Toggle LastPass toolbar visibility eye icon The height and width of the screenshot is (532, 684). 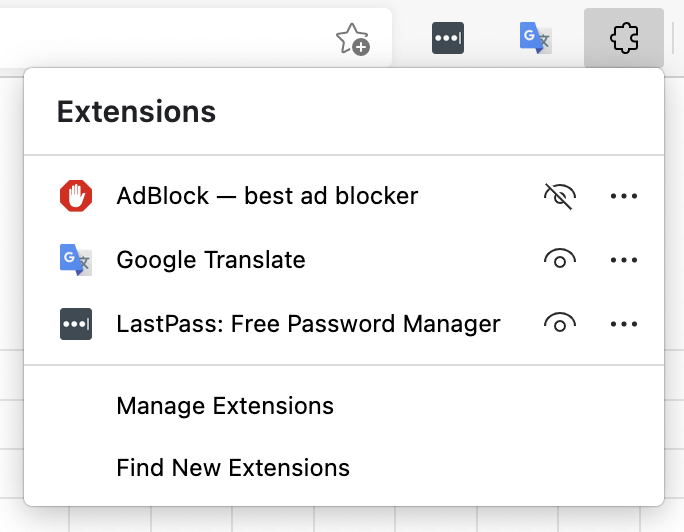coord(559,324)
